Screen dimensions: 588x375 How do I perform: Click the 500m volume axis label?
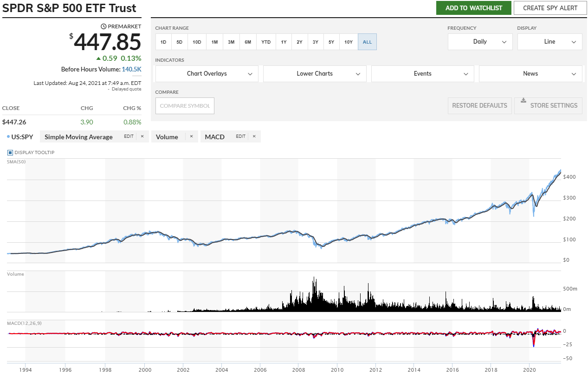pyautogui.click(x=570, y=289)
